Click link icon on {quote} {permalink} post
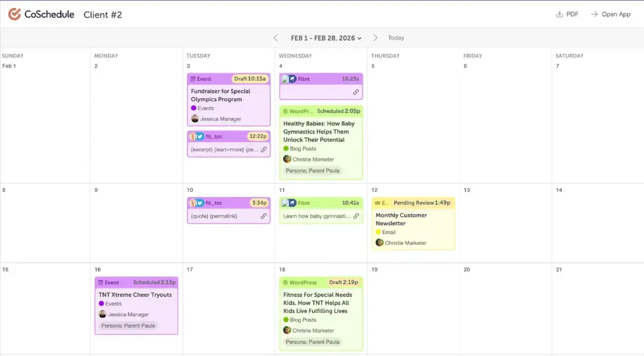The height and width of the screenshot is (356, 644). pyautogui.click(x=264, y=216)
